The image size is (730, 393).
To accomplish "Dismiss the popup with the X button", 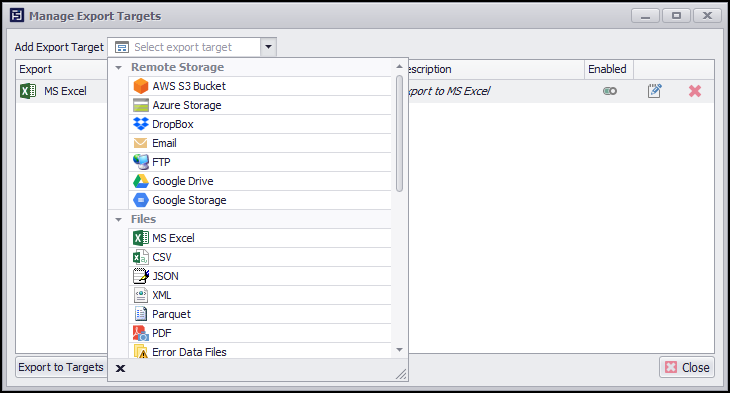I will click(121, 369).
